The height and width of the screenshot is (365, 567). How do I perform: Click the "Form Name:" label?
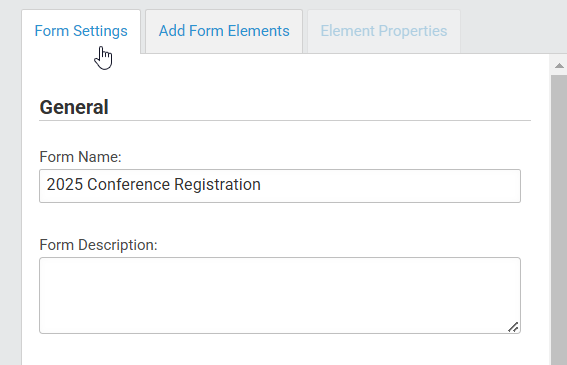(80, 157)
